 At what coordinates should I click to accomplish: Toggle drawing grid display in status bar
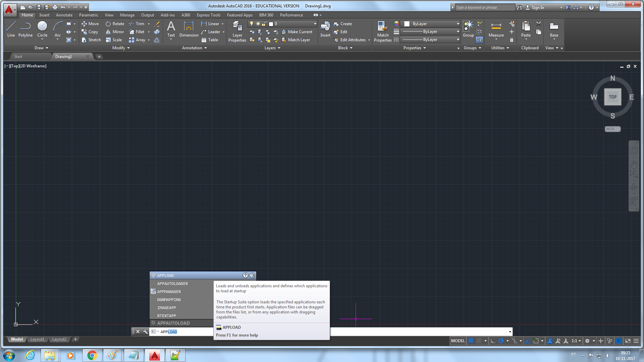click(x=471, y=341)
